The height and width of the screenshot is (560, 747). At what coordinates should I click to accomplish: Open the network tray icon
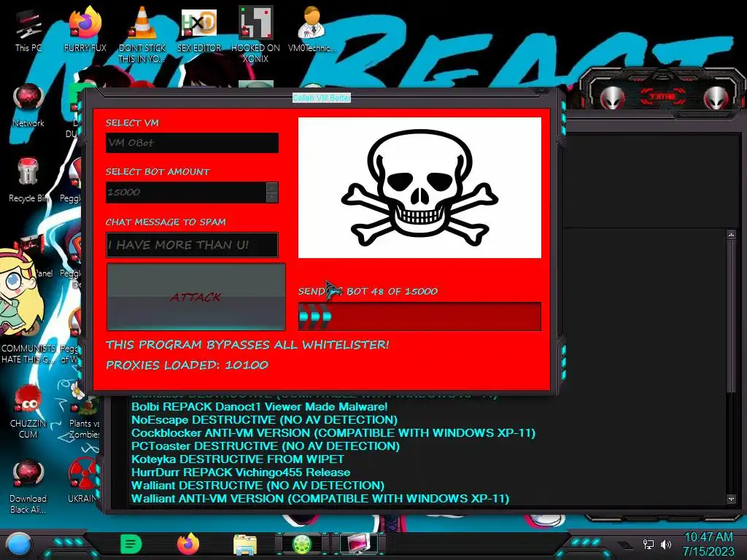coord(649,544)
